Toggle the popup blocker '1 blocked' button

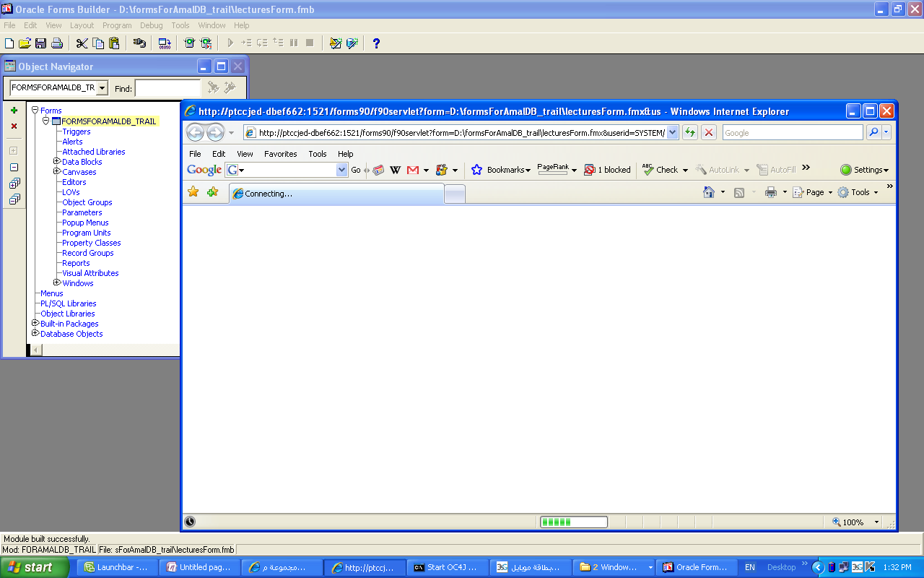pos(607,170)
